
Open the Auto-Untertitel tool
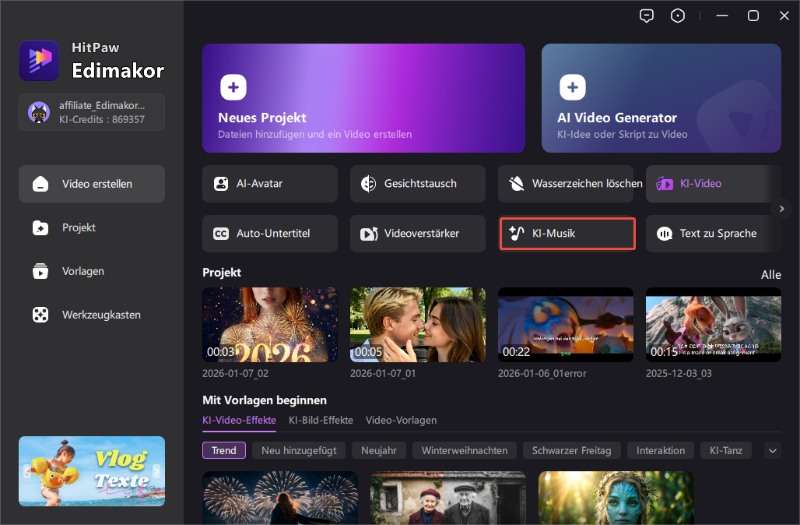(269, 233)
